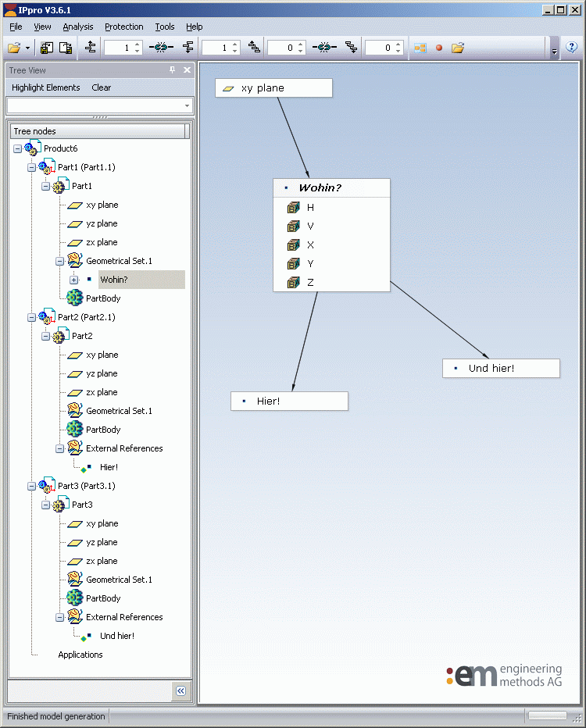
Task: Click the rightmost yellow folder toolbar icon
Action: click(457, 48)
